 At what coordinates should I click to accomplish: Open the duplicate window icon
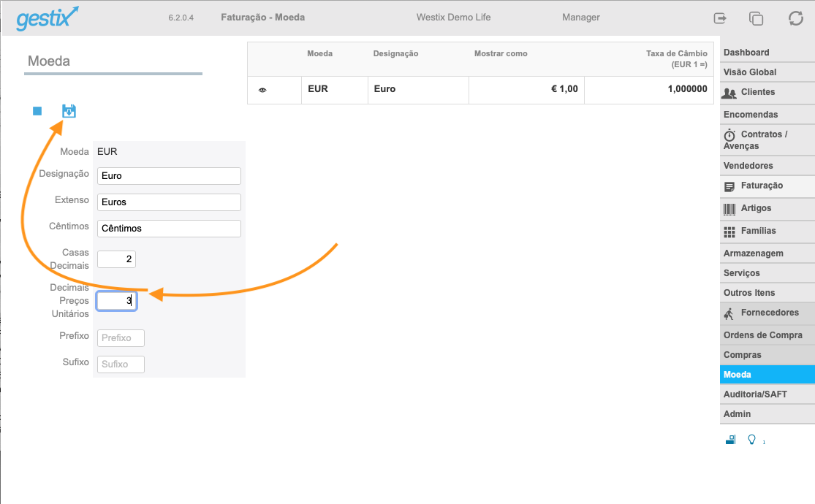756,19
